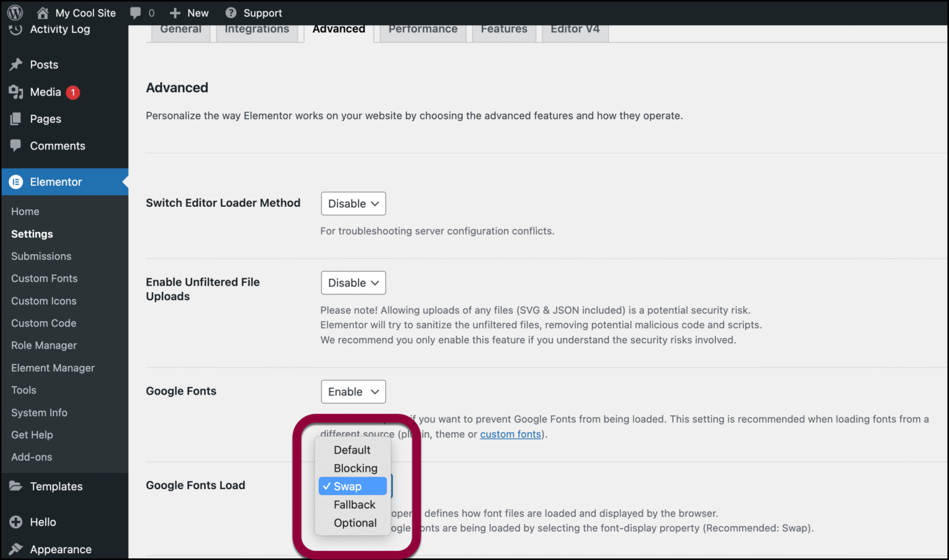Select Swap in the Google Fonts Load menu
Screen dimensions: 949x560
pyautogui.click(x=352, y=486)
